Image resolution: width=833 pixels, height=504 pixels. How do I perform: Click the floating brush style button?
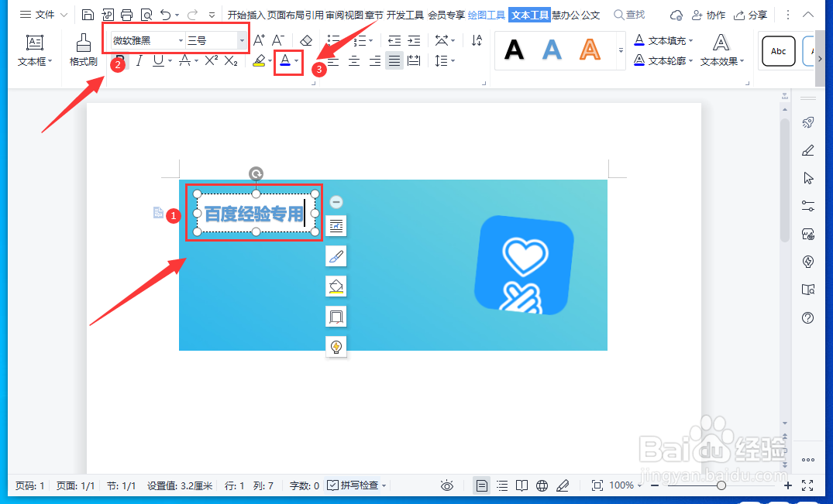336,256
